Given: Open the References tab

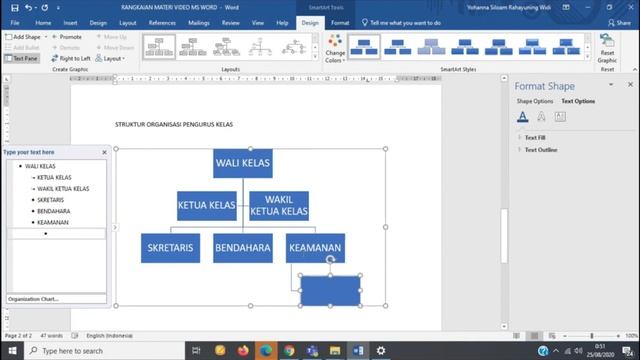Looking at the screenshot, I should [x=162, y=23].
